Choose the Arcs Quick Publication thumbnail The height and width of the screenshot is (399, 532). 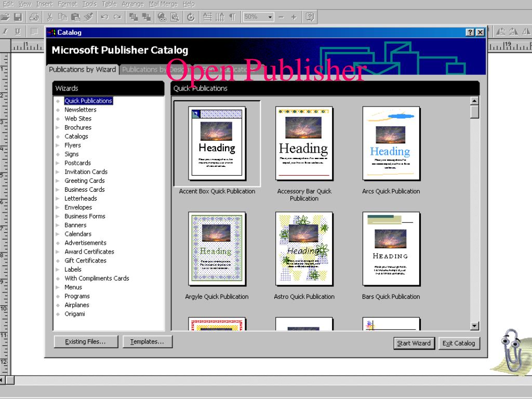point(391,143)
